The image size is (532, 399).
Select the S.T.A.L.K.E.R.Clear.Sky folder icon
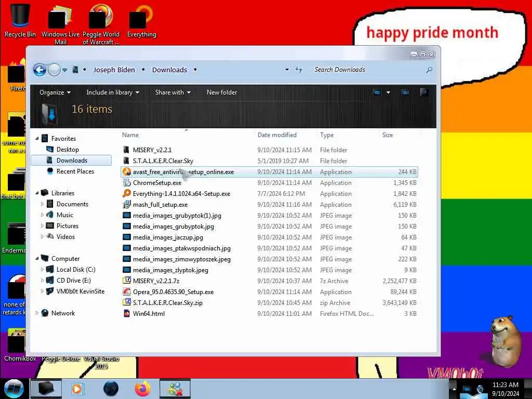127,161
